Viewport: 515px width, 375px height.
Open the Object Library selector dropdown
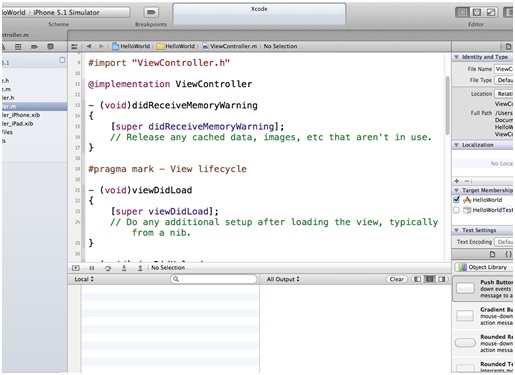[483, 267]
